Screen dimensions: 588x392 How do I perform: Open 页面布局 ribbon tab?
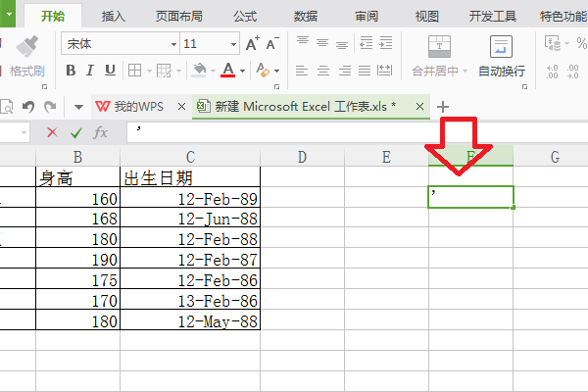click(179, 16)
